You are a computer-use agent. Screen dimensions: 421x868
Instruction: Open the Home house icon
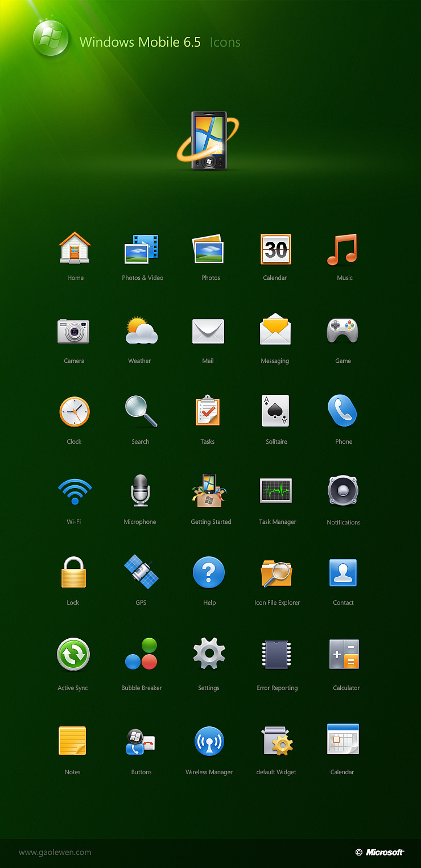coord(75,247)
